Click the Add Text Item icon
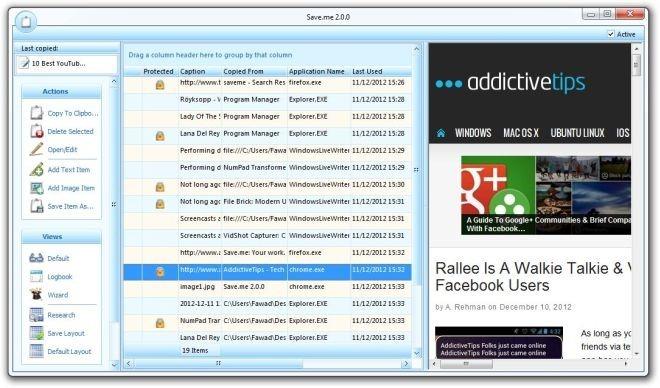The width and height of the screenshot is (660, 388). tap(37, 169)
